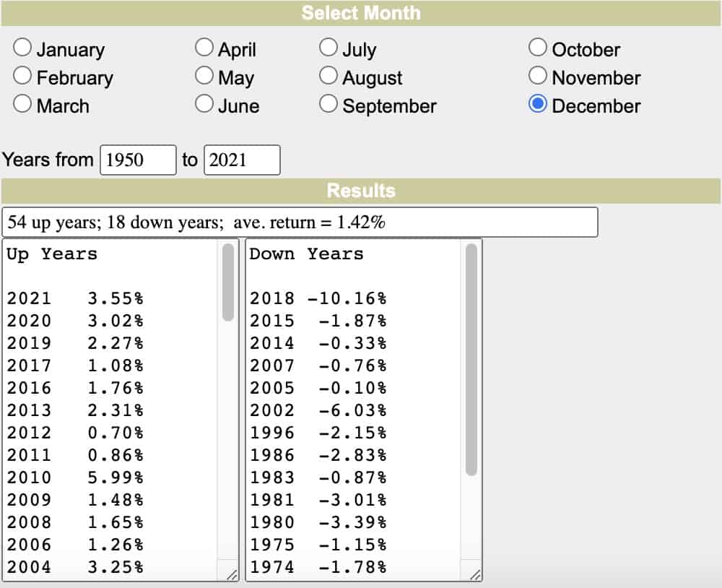Click the 'Results' header bar

tap(361, 191)
